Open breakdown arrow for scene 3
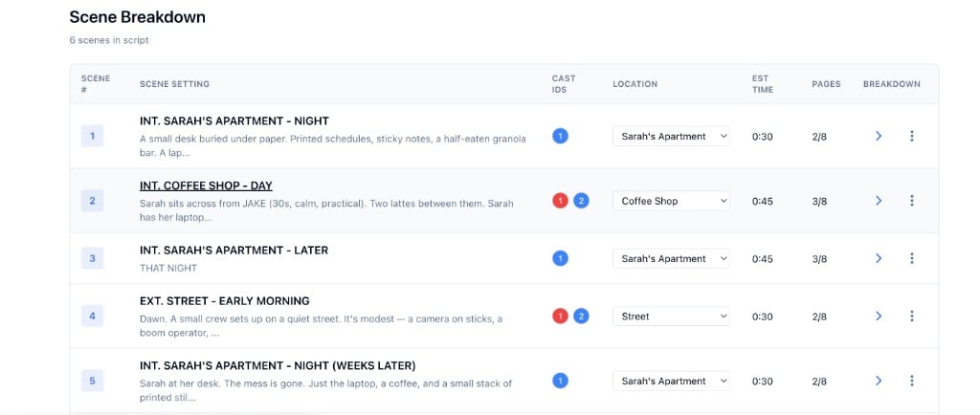The image size is (980, 415). pyautogui.click(x=879, y=258)
